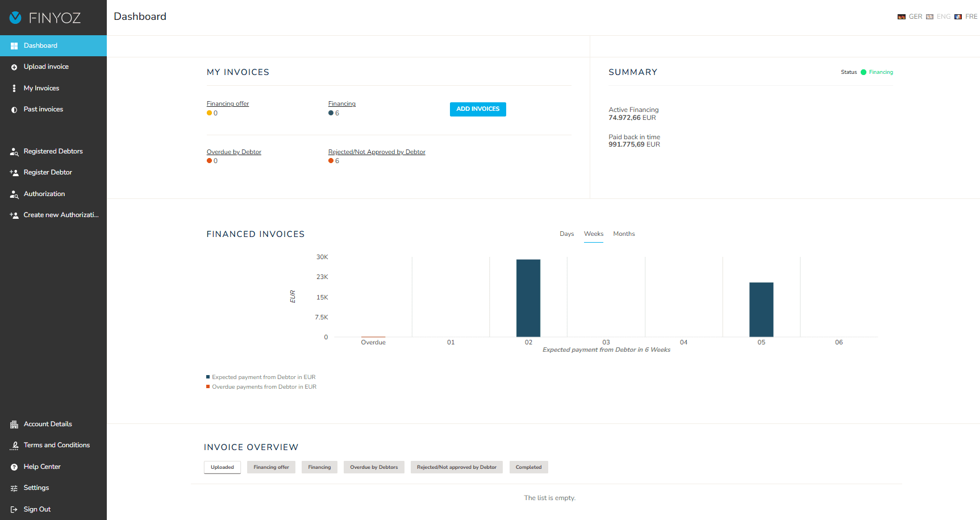Click the Past invoices half-circle icon

pos(14,110)
